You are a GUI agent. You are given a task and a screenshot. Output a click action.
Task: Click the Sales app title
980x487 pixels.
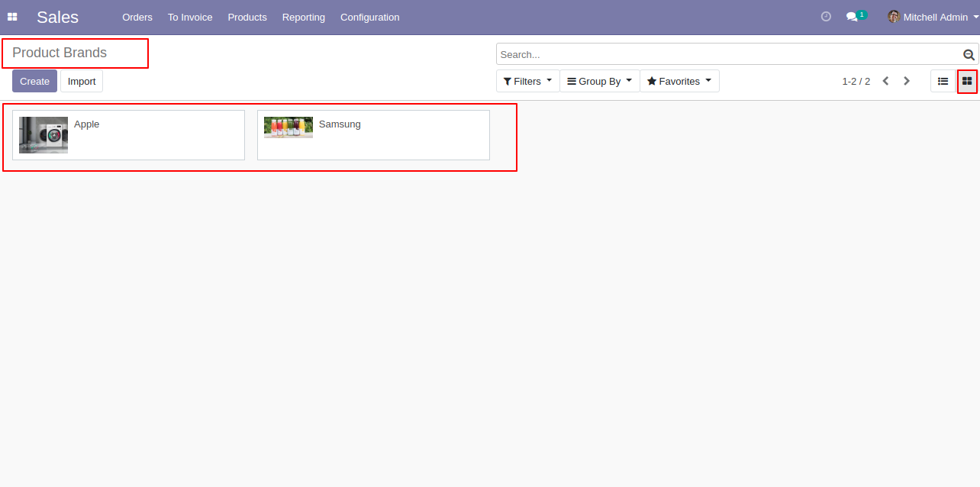(x=57, y=17)
